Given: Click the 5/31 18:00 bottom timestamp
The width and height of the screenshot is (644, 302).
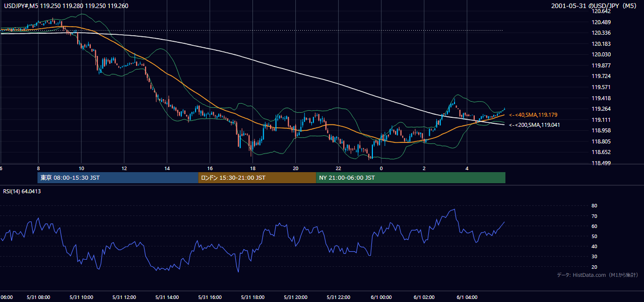Looking at the screenshot, I should 252,297.
